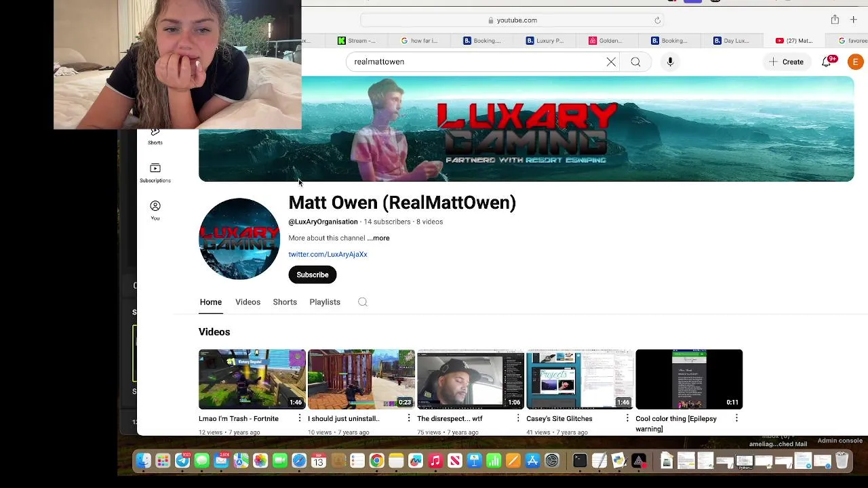Select the channel Videos tab

point(248,302)
